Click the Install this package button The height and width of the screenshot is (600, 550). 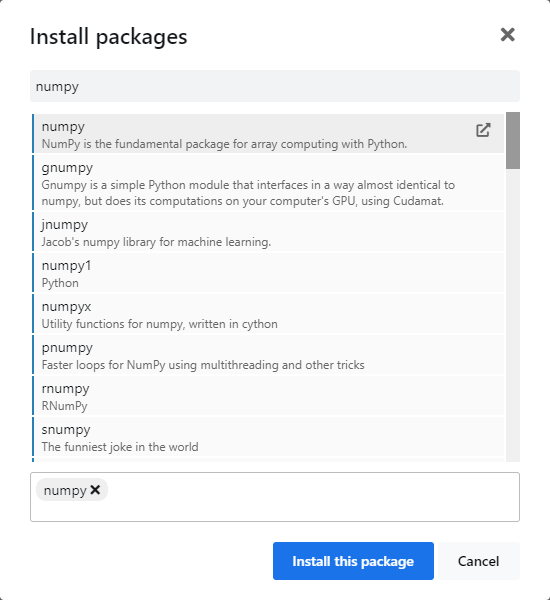(x=353, y=561)
